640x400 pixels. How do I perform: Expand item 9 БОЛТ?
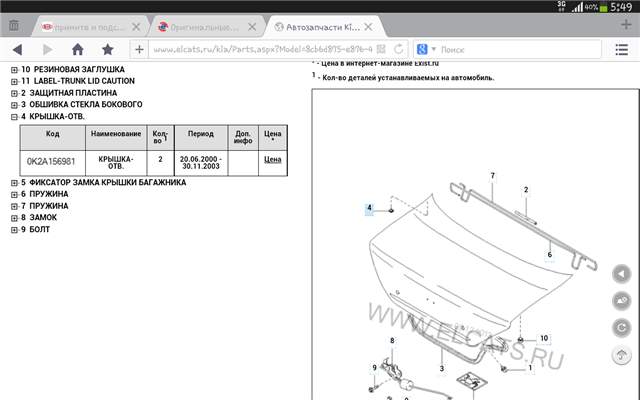coord(14,230)
